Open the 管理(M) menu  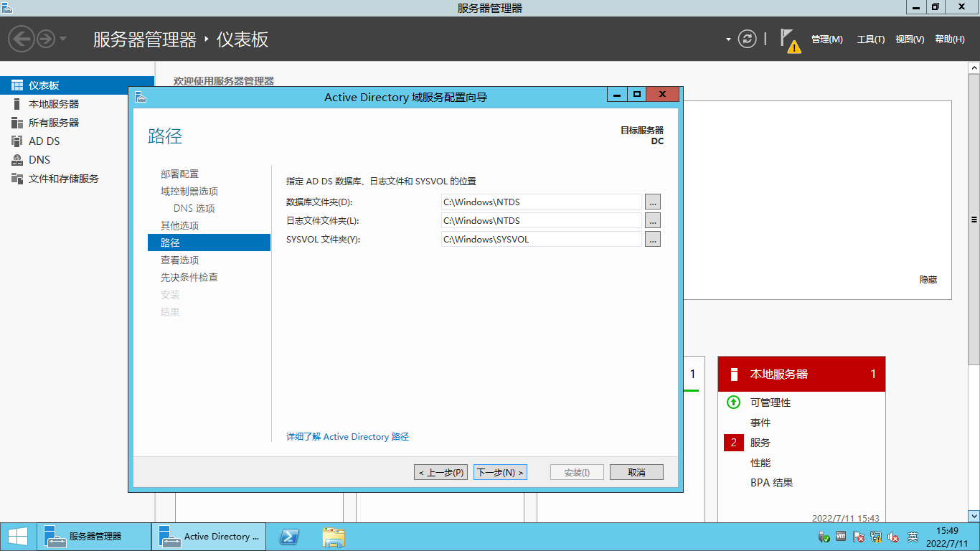[826, 39]
